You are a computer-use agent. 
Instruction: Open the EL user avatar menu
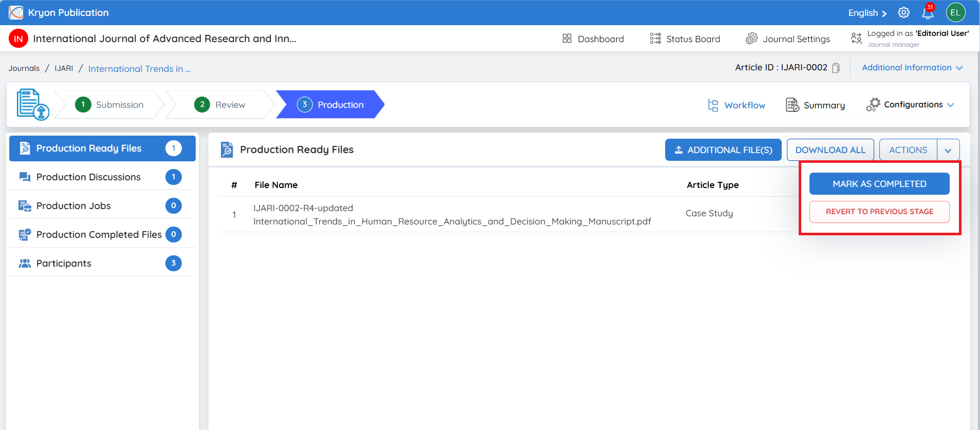955,12
